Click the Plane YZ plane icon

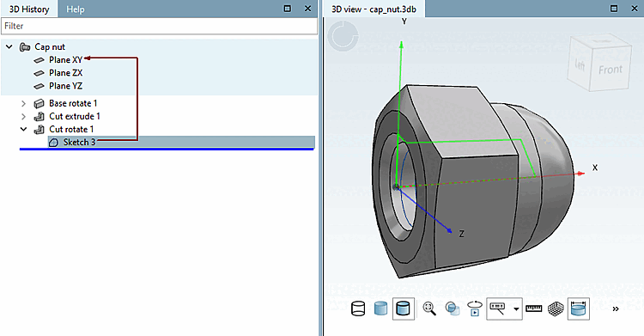[x=39, y=87]
